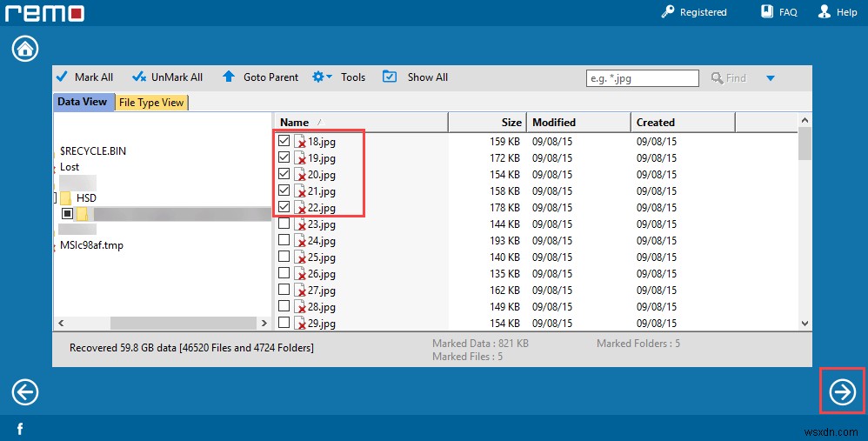Check the 23.jpg checkbox
The width and height of the screenshot is (868, 441).
284,224
